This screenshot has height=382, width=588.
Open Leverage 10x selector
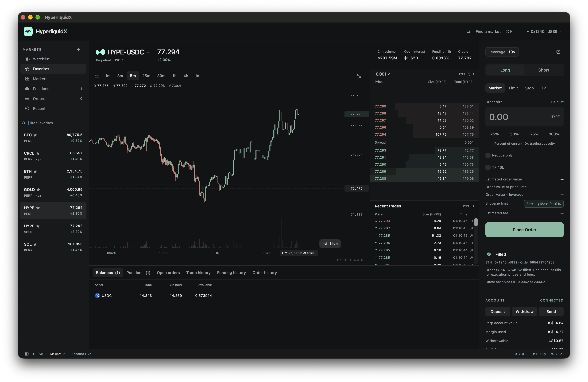coord(502,52)
